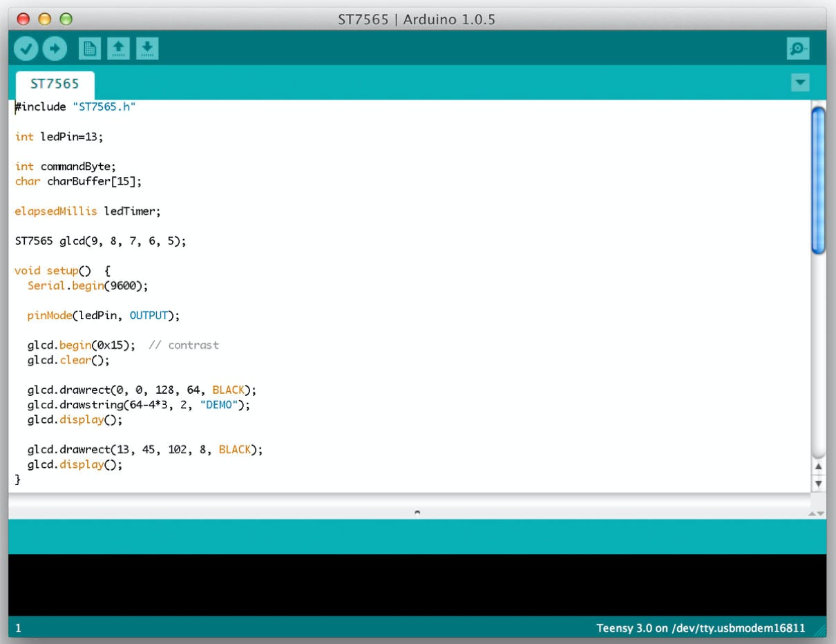Open the Serial Monitor magnifier icon

click(x=798, y=48)
